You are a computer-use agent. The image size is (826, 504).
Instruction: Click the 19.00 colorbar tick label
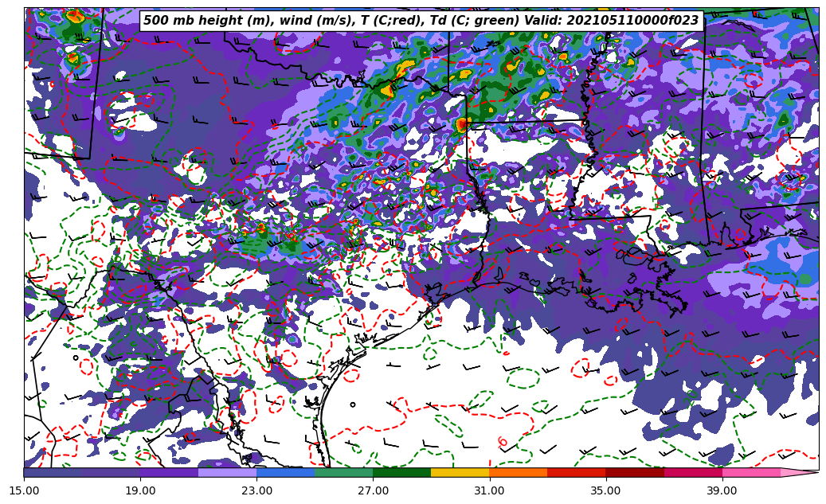tap(140, 490)
